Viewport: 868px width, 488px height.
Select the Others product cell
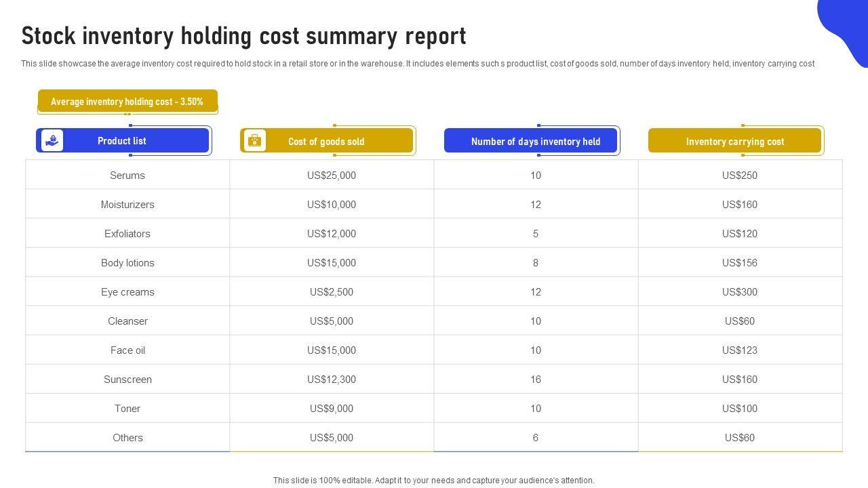pos(127,438)
